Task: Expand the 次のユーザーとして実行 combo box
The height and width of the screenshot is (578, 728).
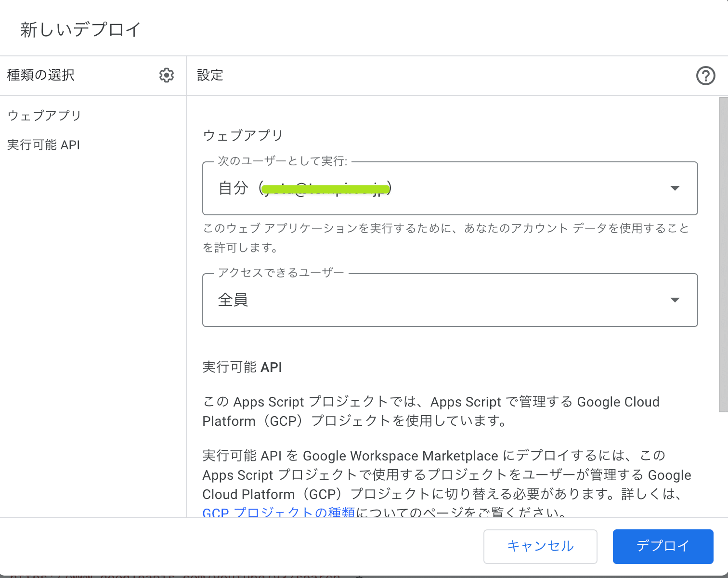Action: click(x=450, y=188)
